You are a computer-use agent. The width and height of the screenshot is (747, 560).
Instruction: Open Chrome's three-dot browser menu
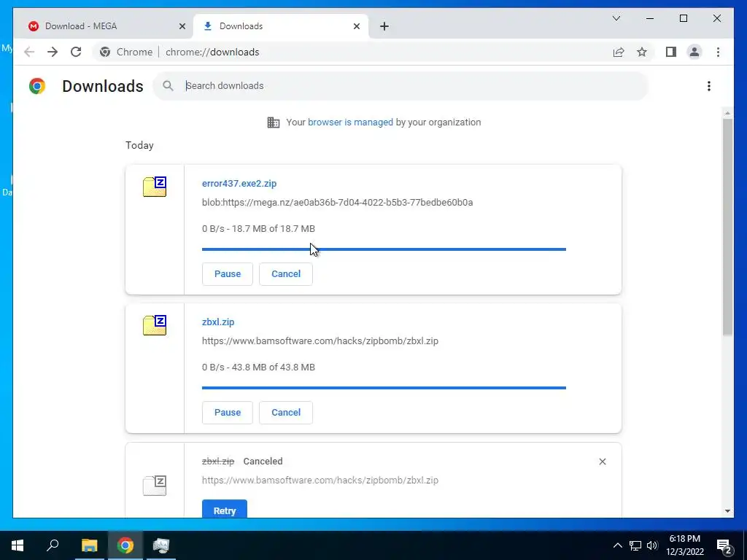point(718,52)
